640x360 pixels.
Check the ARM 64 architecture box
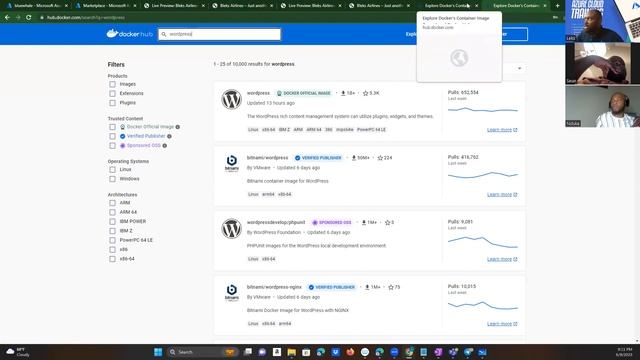tap(112, 212)
